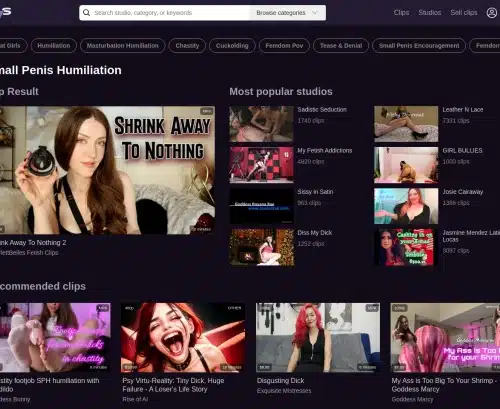Click the GIRL BULLIES studio thumbnail
500x409 pixels.
(406, 165)
